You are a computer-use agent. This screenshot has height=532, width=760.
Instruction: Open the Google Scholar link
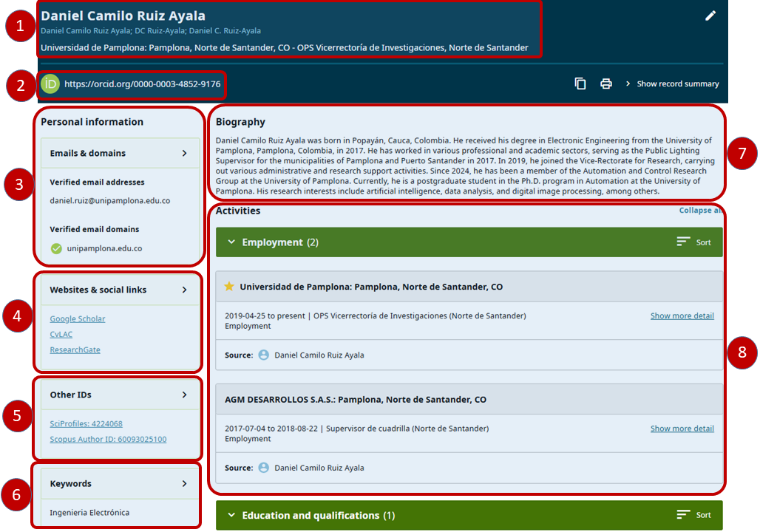[x=78, y=319]
